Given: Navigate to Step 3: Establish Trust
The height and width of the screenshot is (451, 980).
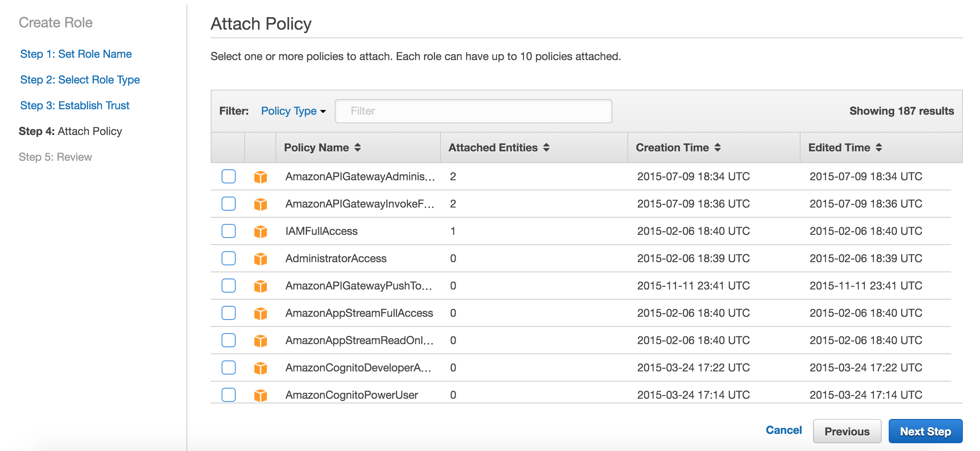Looking at the screenshot, I should pos(75,105).
